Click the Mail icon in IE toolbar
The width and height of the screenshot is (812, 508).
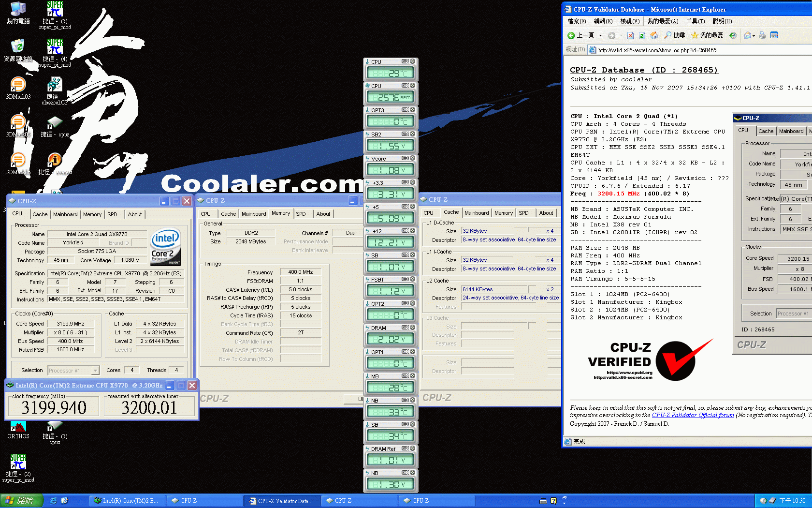(x=748, y=35)
